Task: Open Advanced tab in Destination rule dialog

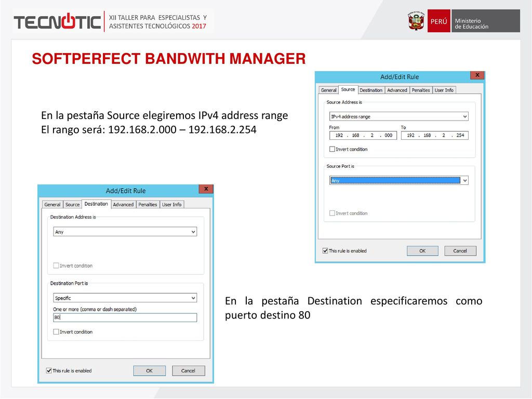Action: tap(123, 205)
